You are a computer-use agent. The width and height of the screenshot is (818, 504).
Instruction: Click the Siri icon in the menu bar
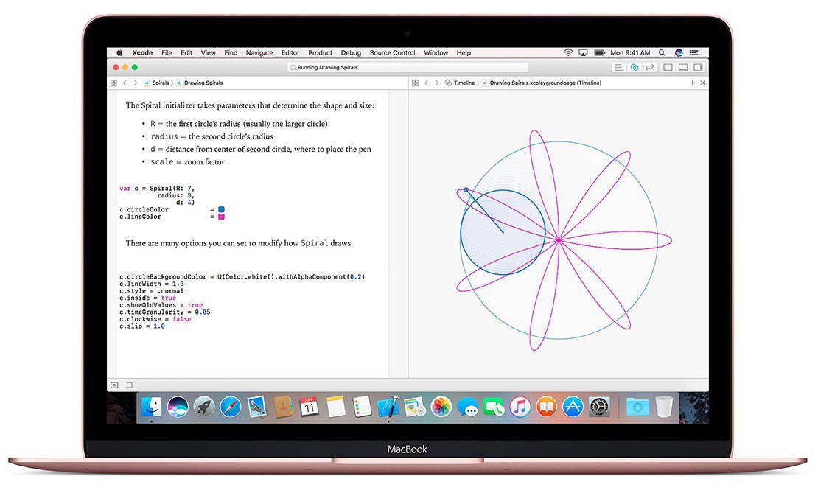point(679,53)
